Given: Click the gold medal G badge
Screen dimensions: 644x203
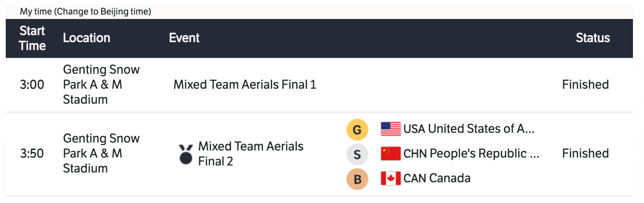Looking at the screenshot, I should tap(357, 130).
